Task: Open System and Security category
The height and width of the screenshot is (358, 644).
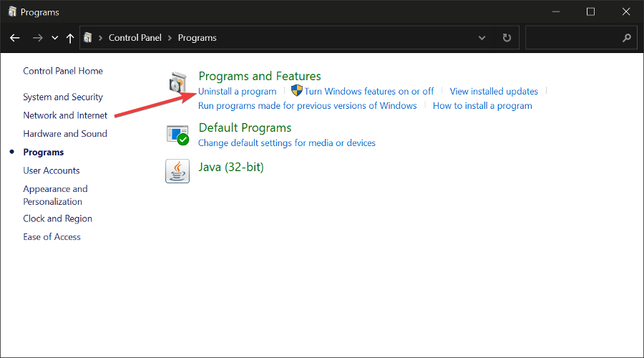Action: coord(63,97)
